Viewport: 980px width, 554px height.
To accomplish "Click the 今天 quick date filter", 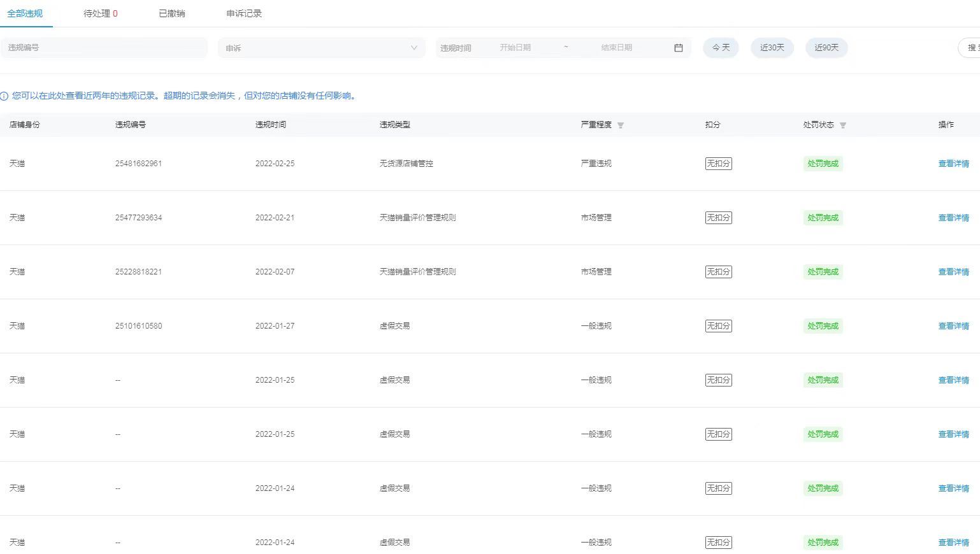I will point(720,47).
